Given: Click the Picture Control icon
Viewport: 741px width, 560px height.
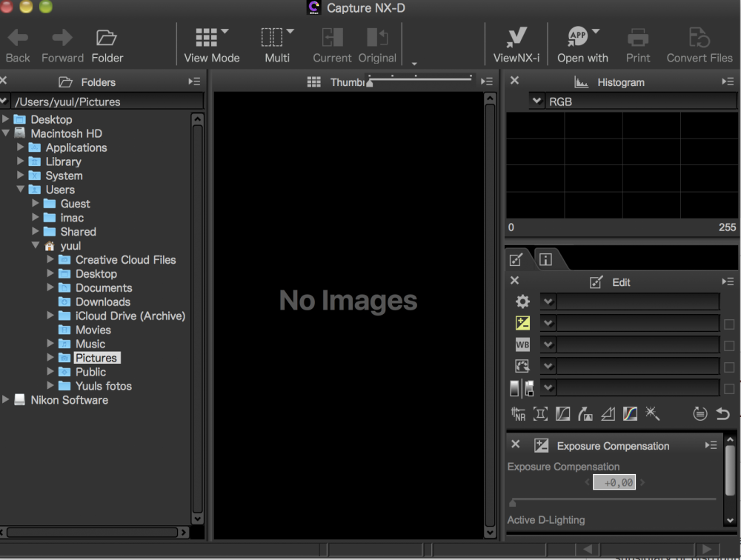Looking at the screenshot, I should click(522, 366).
